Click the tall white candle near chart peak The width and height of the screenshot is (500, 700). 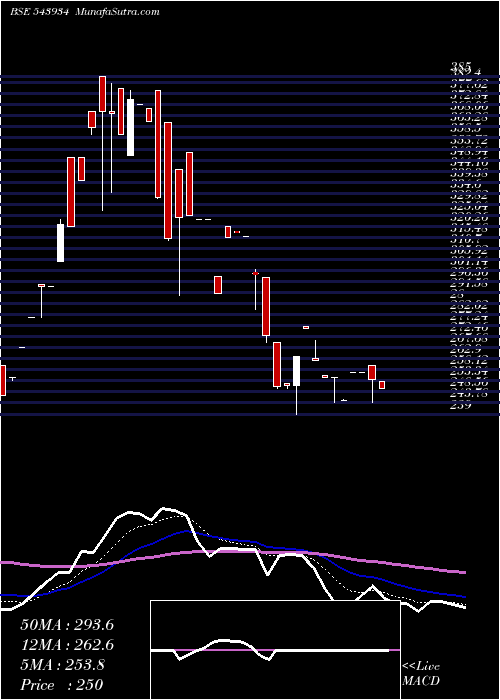[130, 127]
